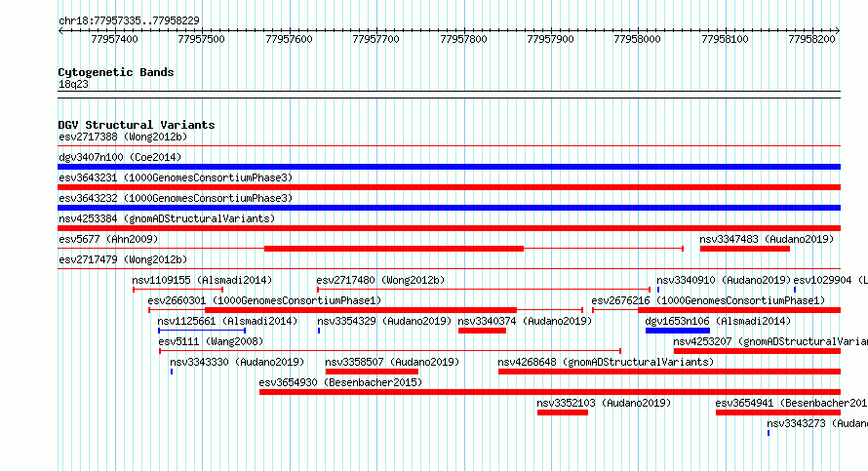Click the small blue nsv3354329 marker
The height and width of the screenshot is (471, 868).
[319, 331]
